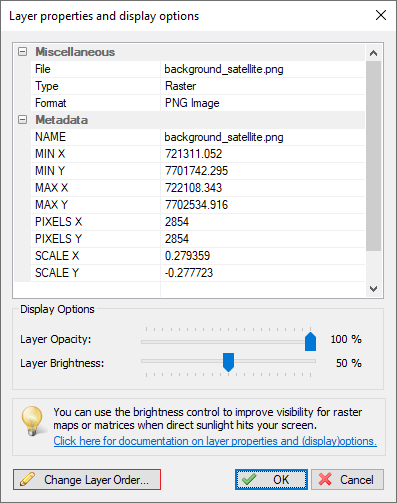Click the green checkmark icon on OK
This screenshot has height=503, width=397.
[249, 479]
